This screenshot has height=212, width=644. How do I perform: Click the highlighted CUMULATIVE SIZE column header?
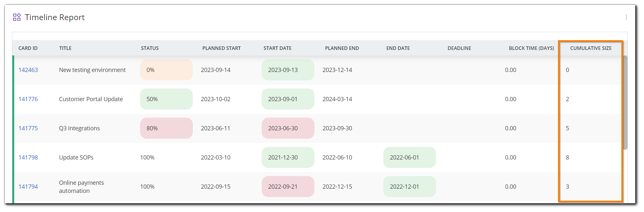click(x=591, y=48)
